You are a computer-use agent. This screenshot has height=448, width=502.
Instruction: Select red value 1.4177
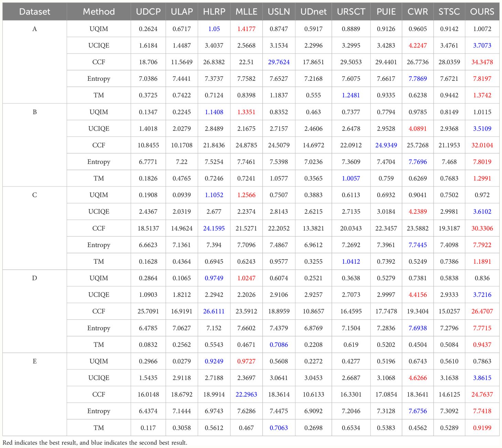[x=246, y=29]
